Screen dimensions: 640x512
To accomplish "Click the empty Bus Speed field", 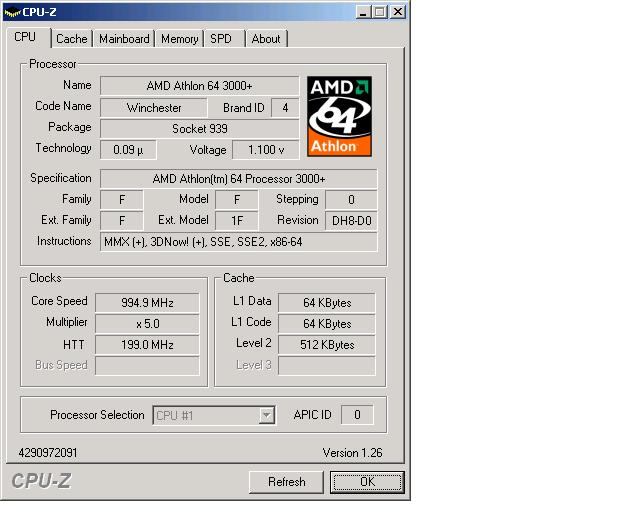I will [147, 366].
